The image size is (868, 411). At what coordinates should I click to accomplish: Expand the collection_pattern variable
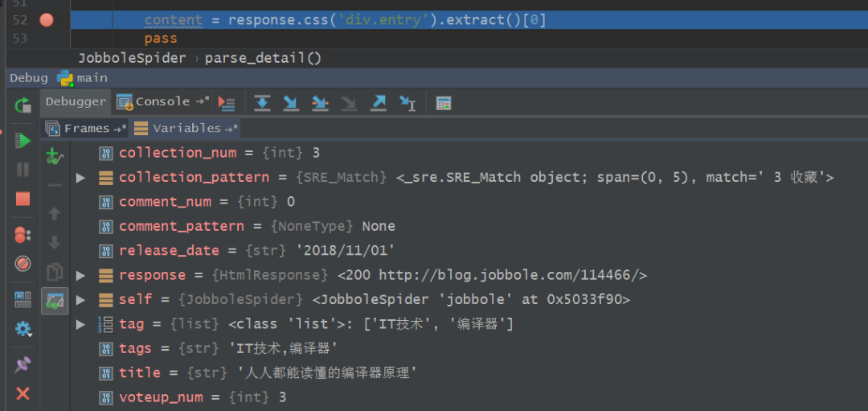[x=81, y=178]
